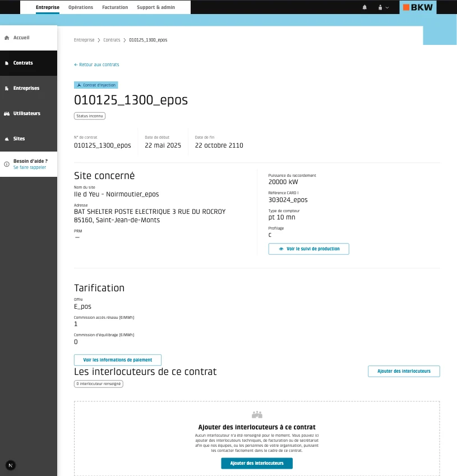Click the Entreprises building icon in the sidebar
The width and height of the screenshot is (457, 476).
(7, 88)
